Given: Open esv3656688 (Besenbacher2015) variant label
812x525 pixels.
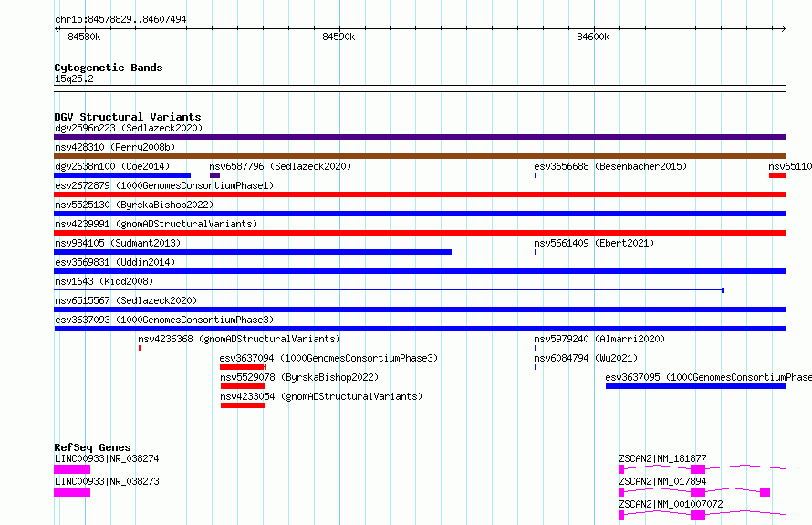Looking at the screenshot, I should click(x=610, y=166).
